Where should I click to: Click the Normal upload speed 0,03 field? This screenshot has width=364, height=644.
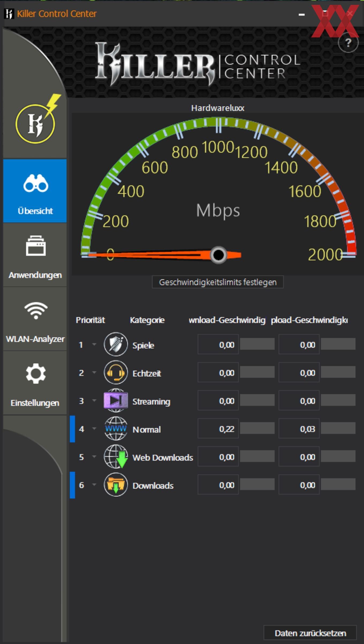[x=299, y=429]
